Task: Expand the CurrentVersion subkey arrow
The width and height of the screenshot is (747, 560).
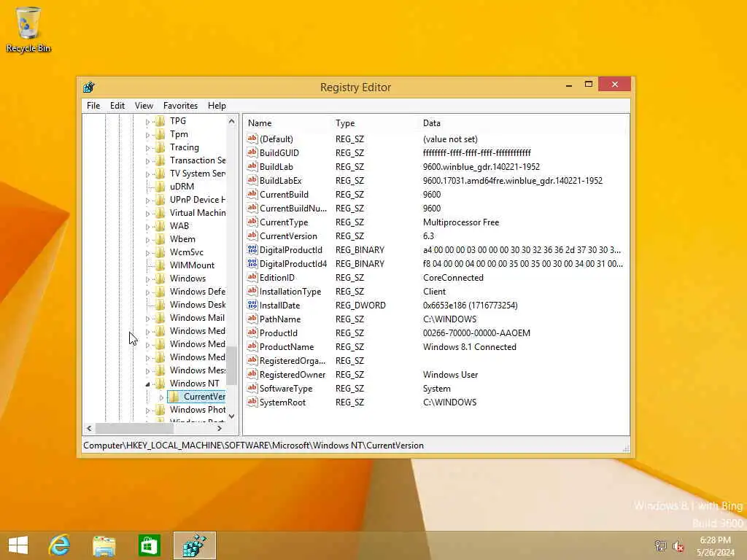Action: tap(161, 397)
